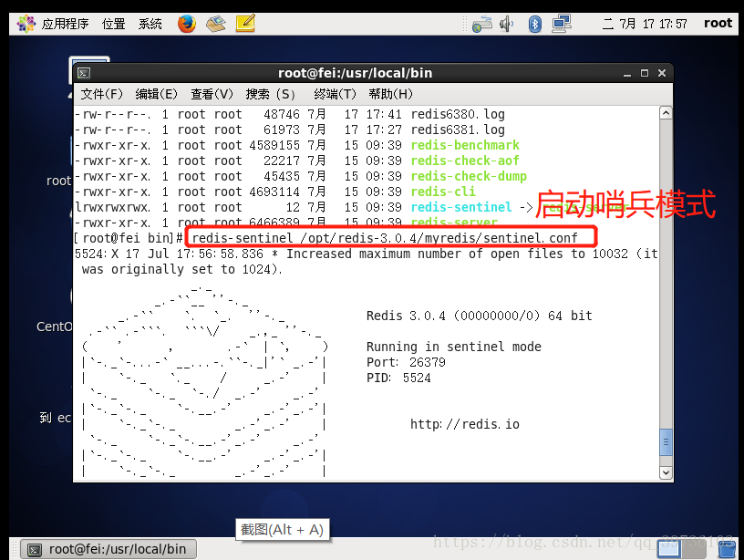The width and height of the screenshot is (744, 560).
Task: Click the date and time clock
Action: (x=645, y=24)
